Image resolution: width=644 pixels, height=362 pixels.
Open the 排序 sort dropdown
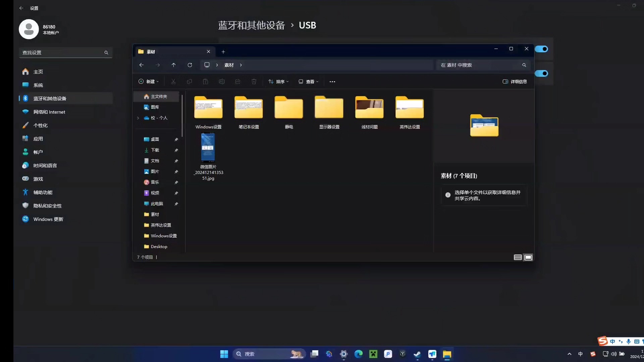tap(279, 81)
